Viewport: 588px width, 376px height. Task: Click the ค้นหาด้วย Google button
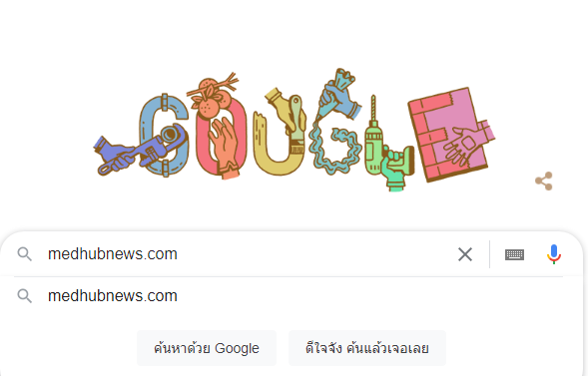coord(207,348)
